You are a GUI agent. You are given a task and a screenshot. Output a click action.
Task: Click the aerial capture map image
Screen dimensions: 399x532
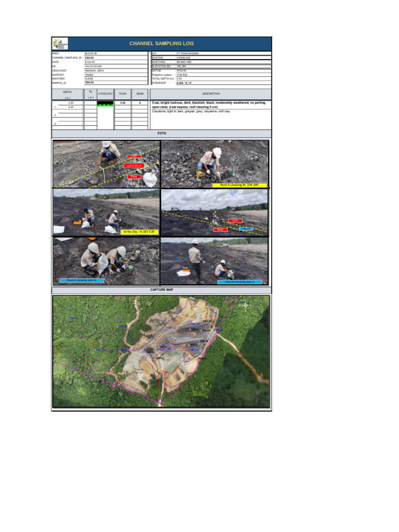(161, 351)
